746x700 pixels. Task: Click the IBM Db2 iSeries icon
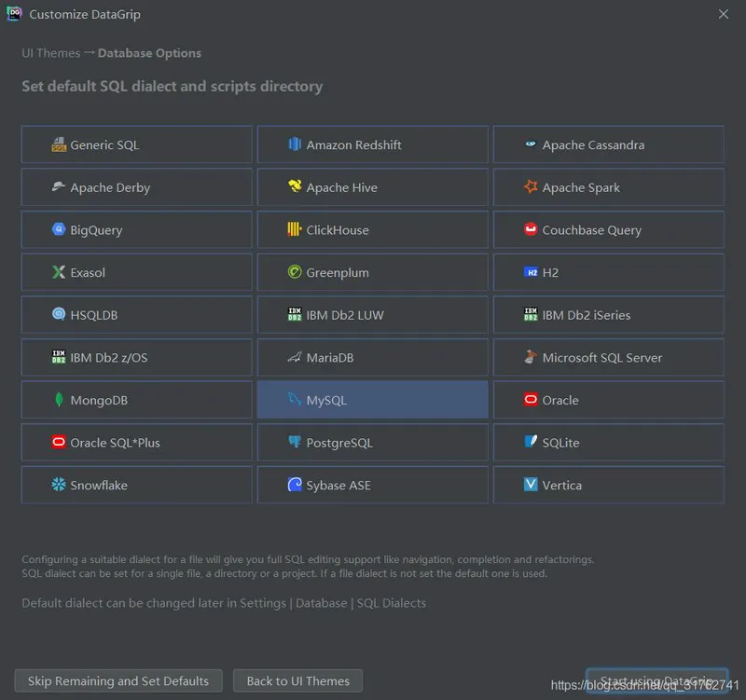point(531,314)
